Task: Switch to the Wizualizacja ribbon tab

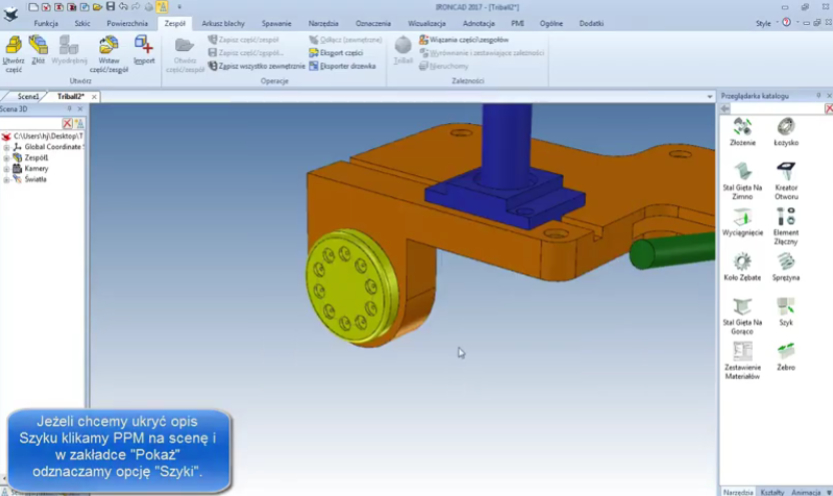Action: click(x=426, y=22)
